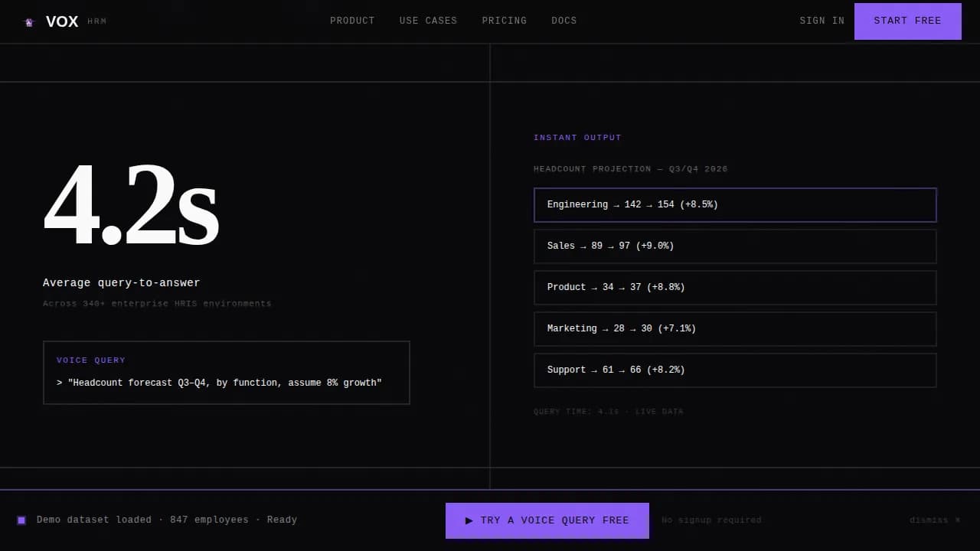Click the Query Time live data footer
The width and height of the screenshot is (980, 551).
point(609,412)
